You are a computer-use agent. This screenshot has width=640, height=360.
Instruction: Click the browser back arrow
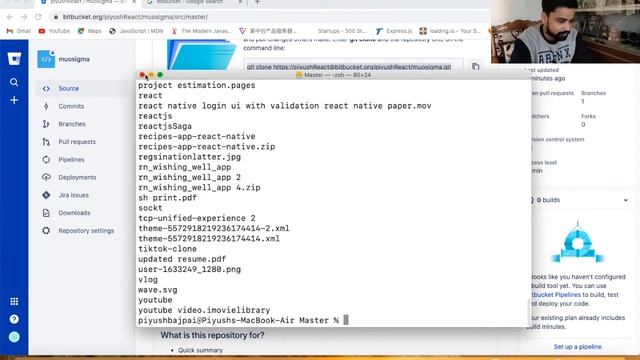[x=10, y=17]
